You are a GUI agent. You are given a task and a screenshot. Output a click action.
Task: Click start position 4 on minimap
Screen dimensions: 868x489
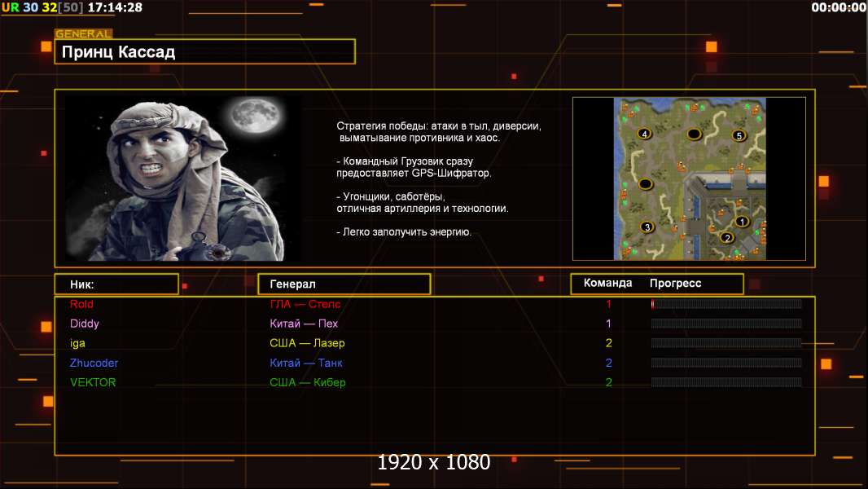tap(645, 134)
